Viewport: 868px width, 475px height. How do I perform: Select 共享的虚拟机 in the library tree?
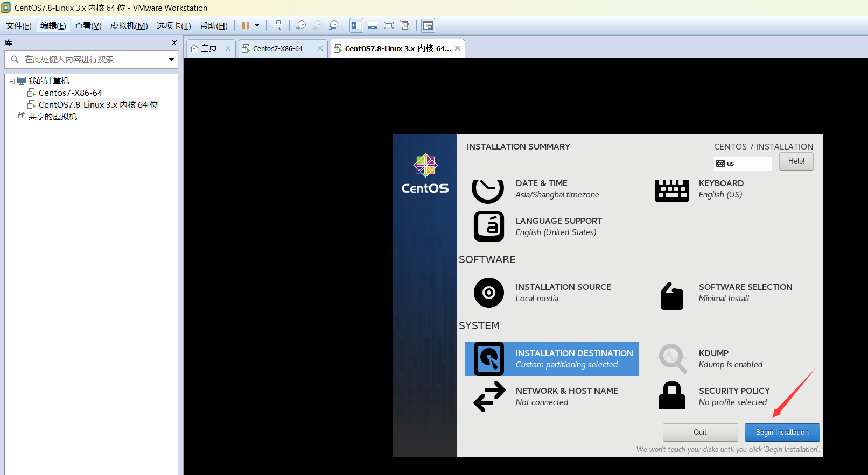[53, 117]
